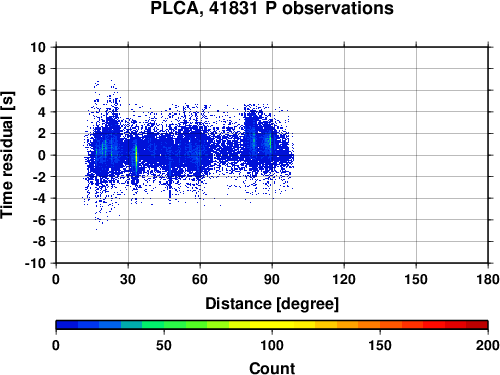Click the plot title PLCA P observations

click(x=272, y=8)
